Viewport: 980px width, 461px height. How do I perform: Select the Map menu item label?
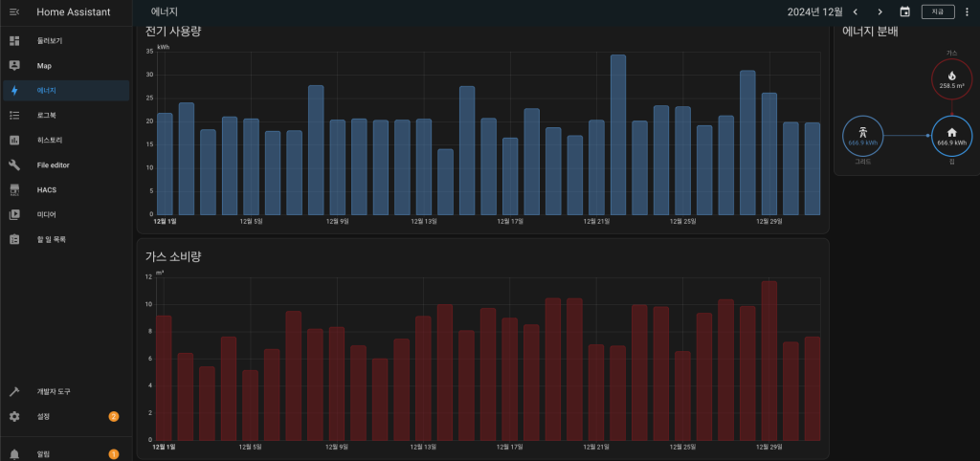click(44, 66)
